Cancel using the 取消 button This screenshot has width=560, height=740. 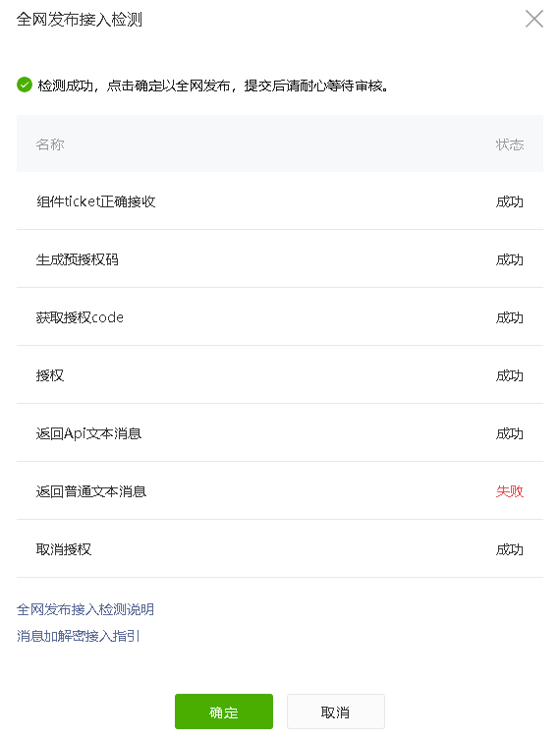[335, 712]
